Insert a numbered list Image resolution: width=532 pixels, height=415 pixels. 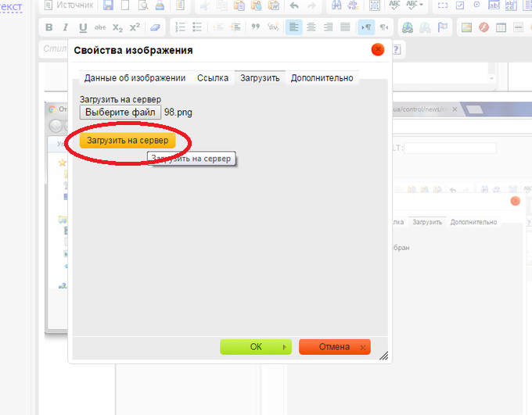[x=181, y=27]
